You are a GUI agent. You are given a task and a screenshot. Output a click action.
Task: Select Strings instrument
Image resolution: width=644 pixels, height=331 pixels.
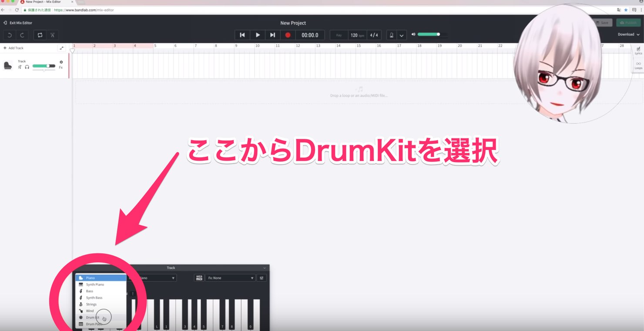pos(101,304)
